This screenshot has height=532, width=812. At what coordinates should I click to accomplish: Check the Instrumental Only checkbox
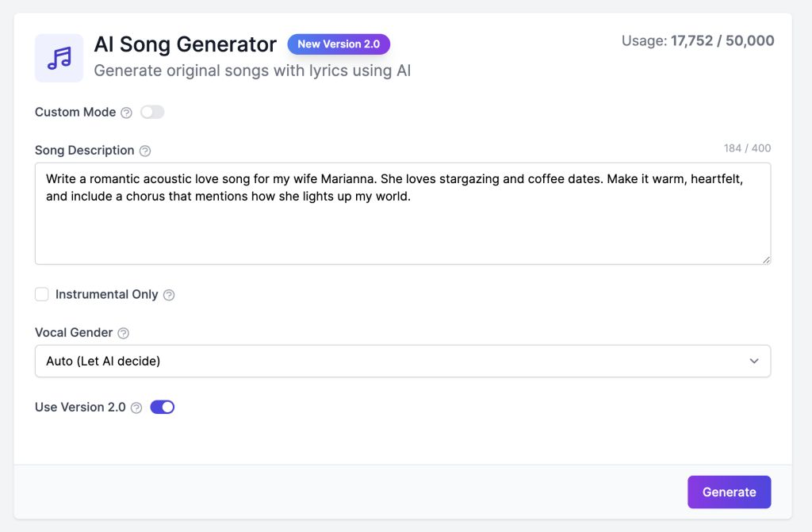click(42, 295)
